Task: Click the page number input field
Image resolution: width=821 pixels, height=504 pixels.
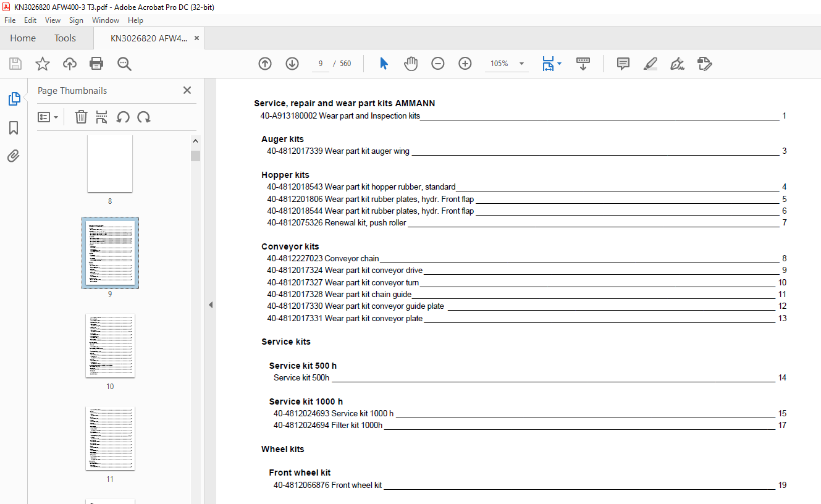Action: [x=321, y=64]
